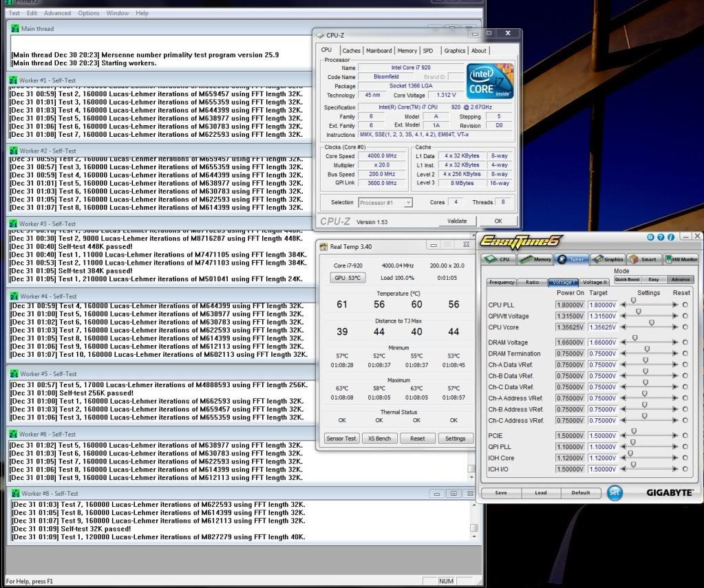Decrease ICH I/O voltage with left arrow
Screen dimensions: 704x588
coord(623,469)
